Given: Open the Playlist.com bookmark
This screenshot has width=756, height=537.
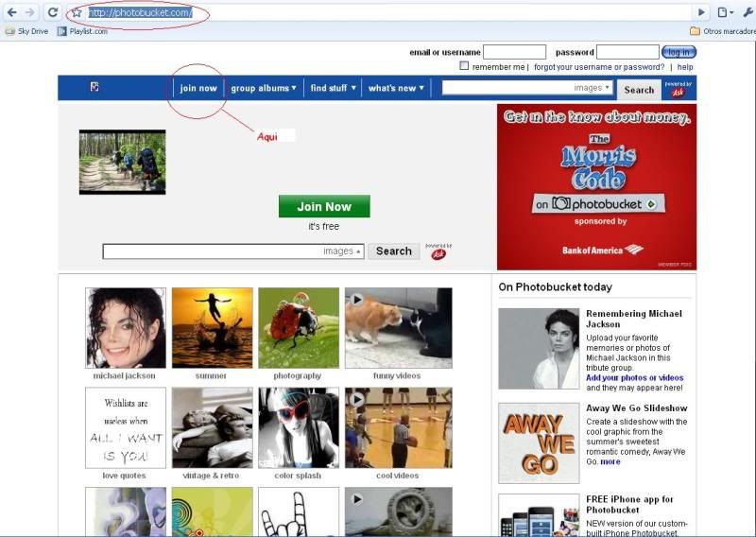Looking at the screenshot, I should click(x=82, y=31).
